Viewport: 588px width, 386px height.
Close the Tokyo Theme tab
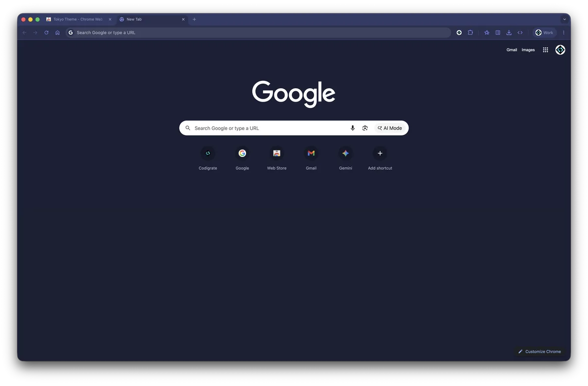pyautogui.click(x=110, y=20)
